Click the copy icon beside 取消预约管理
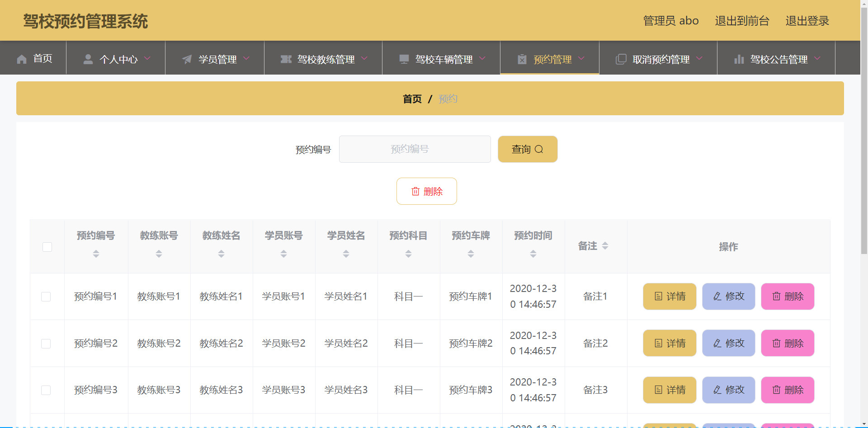The width and height of the screenshot is (868, 428). coord(621,59)
